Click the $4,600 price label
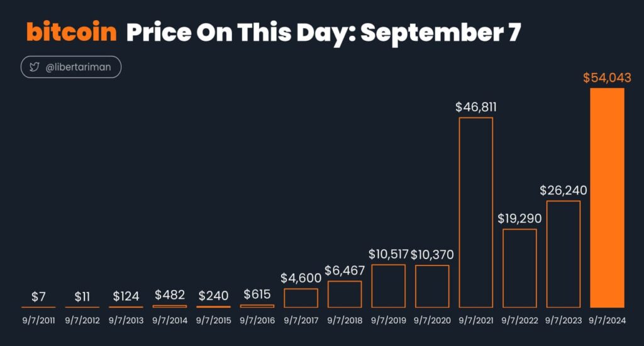 301,278
